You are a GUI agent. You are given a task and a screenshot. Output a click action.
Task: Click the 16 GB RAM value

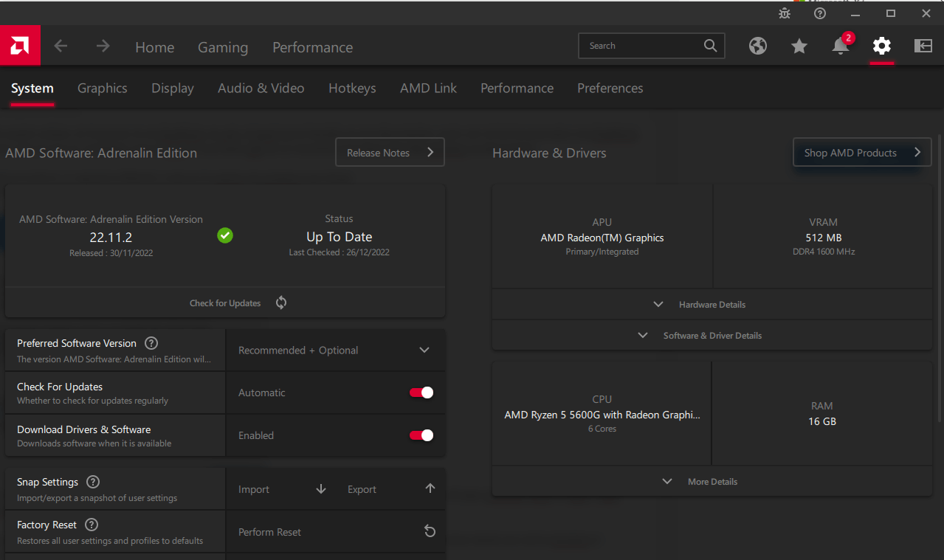click(822, 421)
